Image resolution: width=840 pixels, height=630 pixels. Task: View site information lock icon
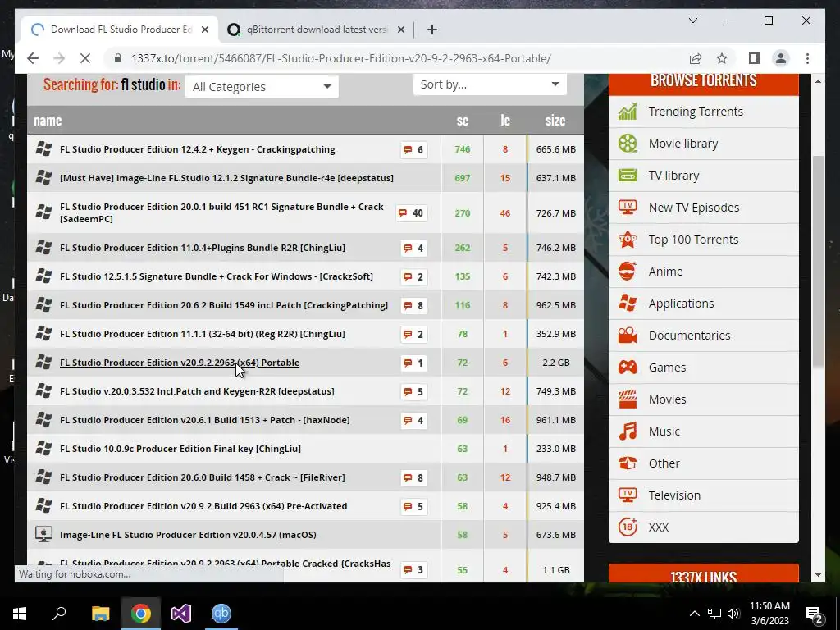coord(118,58)
